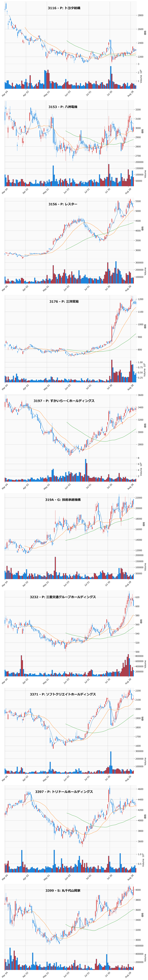
Task: Click the 2600 price label on トヨタ紡織 chart
Action: pyautogui.click(x=141, y=29)
